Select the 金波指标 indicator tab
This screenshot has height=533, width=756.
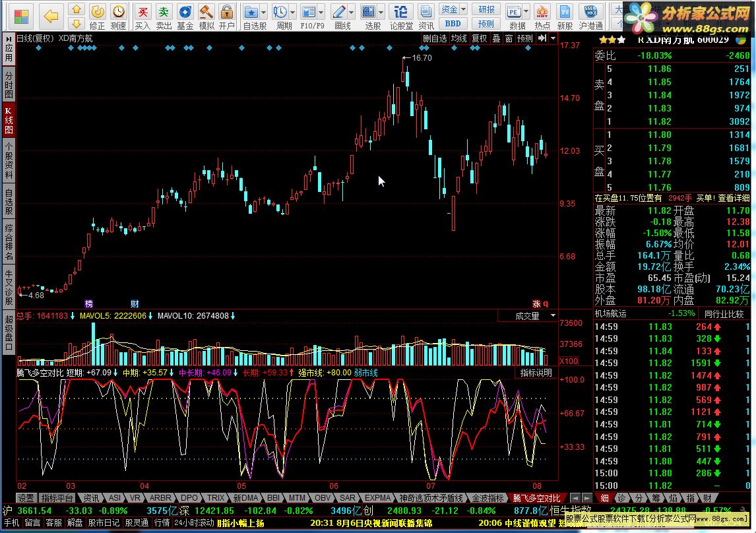(x=488, y=498)
